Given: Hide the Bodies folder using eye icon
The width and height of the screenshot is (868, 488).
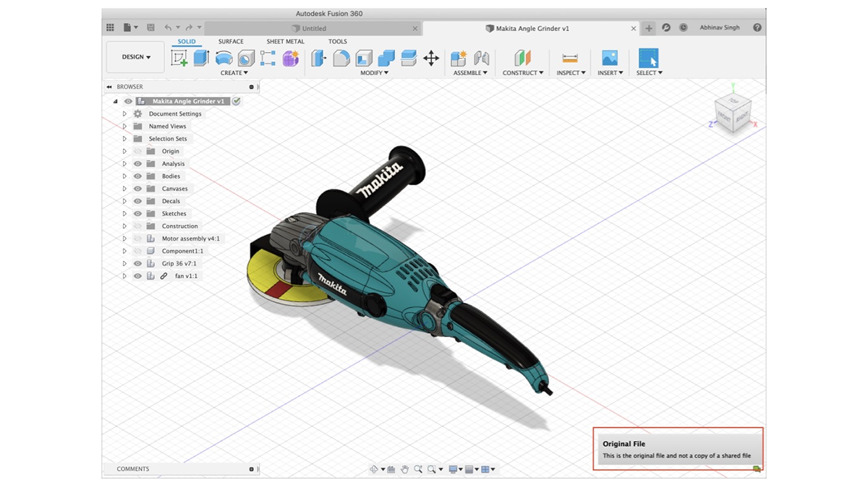Looking at the screenshot, I should point(137,176).
